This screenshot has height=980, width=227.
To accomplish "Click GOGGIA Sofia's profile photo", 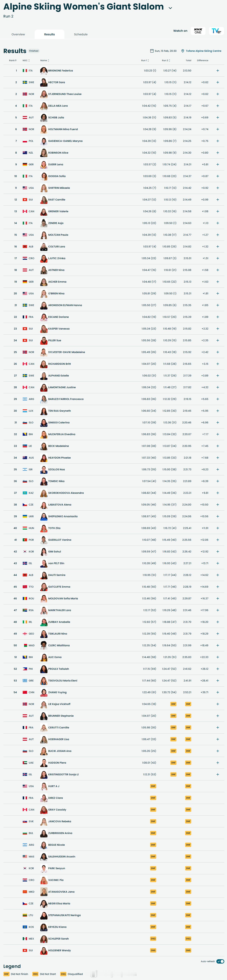I will 44,176.
